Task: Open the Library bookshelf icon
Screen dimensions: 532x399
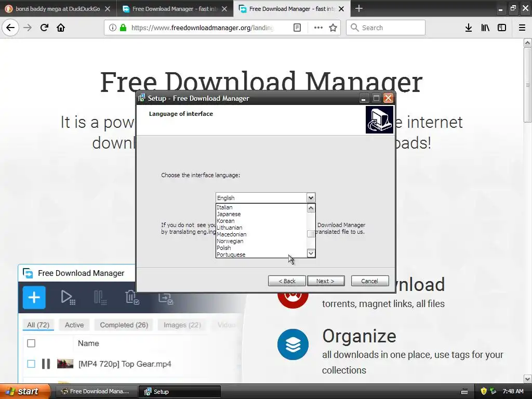Action: point(485,28)
